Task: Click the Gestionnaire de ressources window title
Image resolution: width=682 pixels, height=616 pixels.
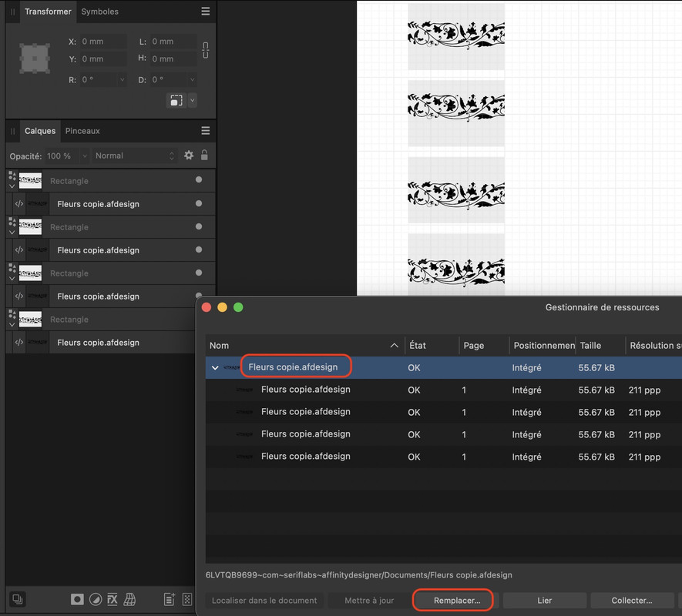Action: click(602, 307)
